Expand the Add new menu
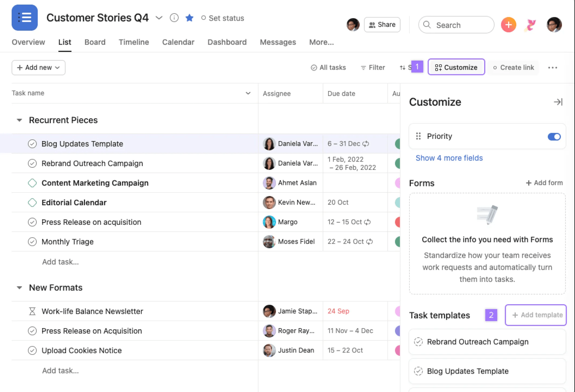Viewport: 575px width, 392px height. (38, 68)
